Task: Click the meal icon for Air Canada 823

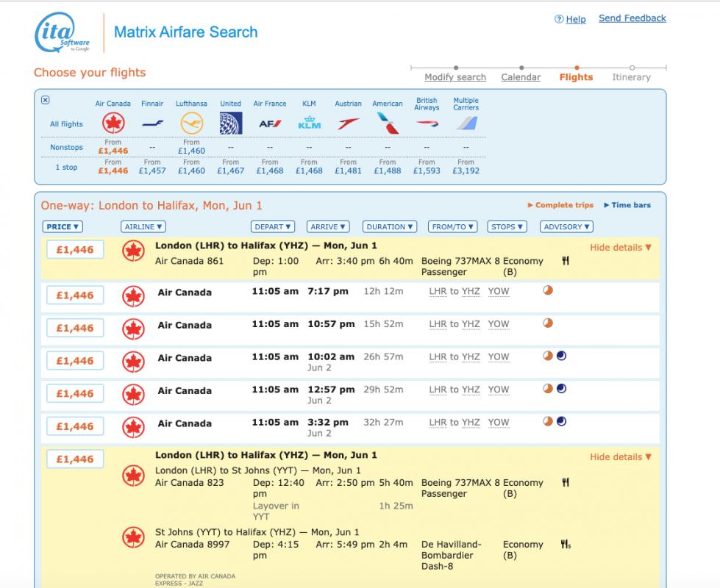Action: click(x=566, y=482)
